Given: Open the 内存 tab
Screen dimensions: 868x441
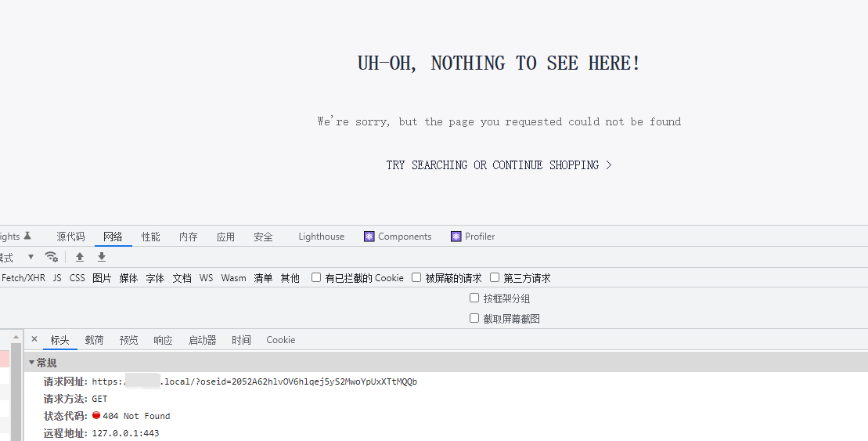Looking at the screenshot, I should pos(188,237).
